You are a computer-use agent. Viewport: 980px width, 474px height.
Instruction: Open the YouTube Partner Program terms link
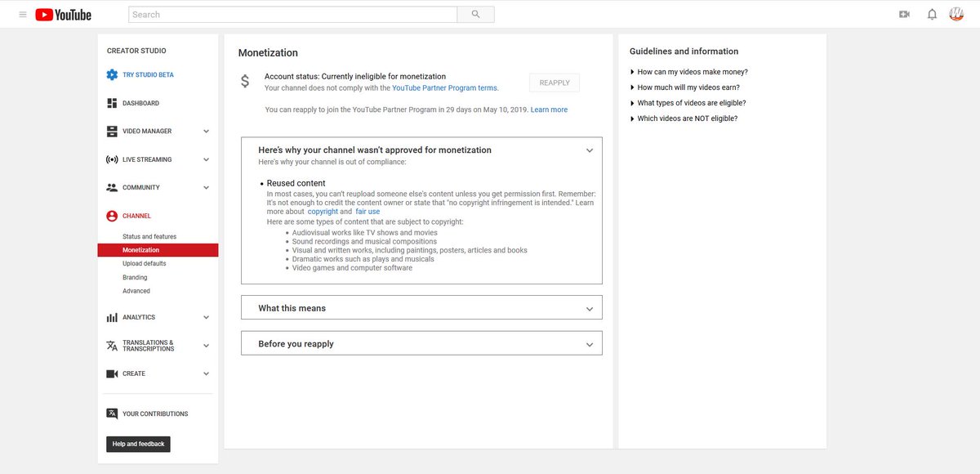tap(445, 87)
